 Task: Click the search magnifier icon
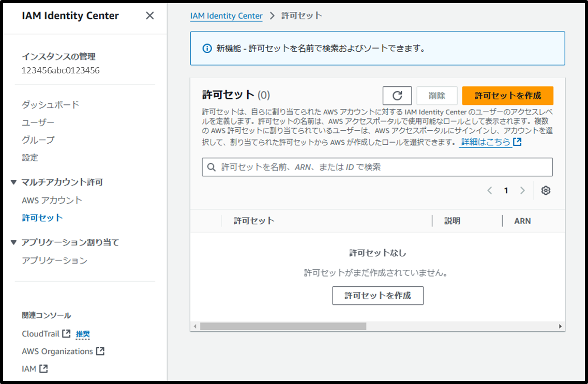(x=212, y=167)
